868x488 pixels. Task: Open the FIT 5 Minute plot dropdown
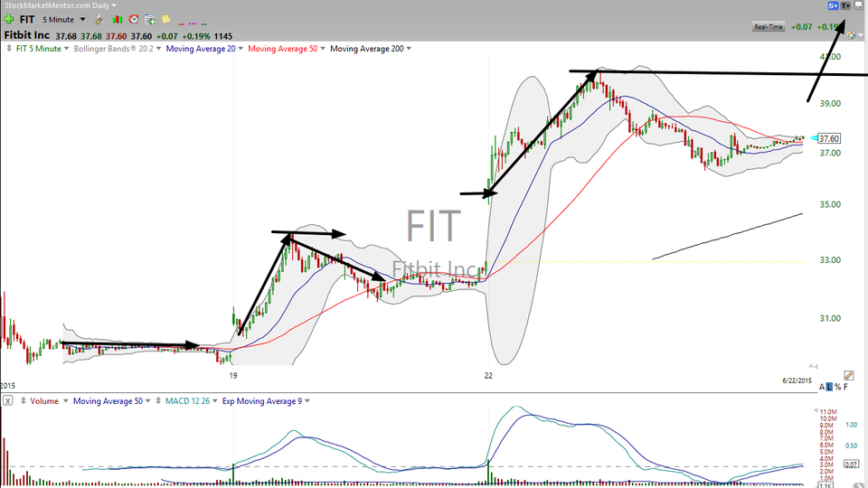pyautogui.click(x=66, y=49)
